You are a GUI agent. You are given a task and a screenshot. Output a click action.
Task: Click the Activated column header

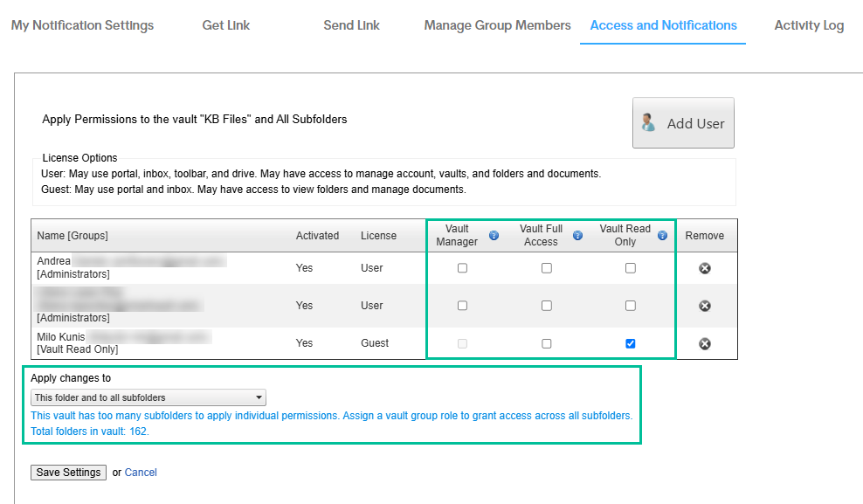coord(318,236)
